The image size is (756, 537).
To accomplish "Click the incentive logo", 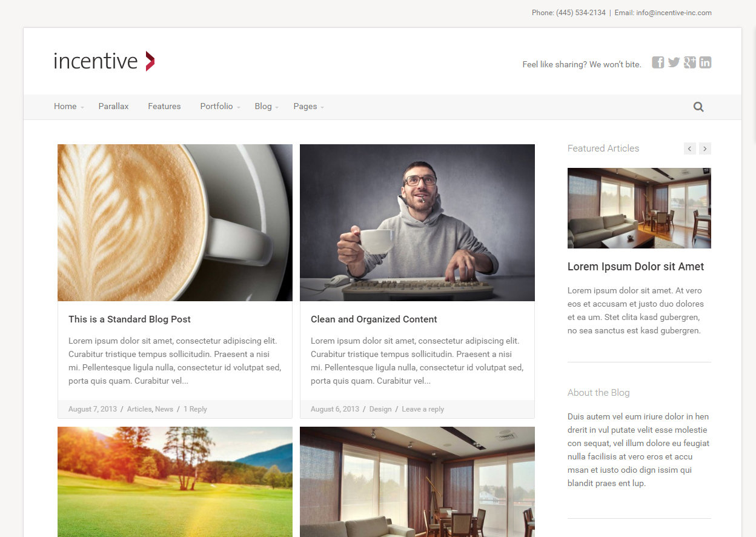I will coord(104,61).
